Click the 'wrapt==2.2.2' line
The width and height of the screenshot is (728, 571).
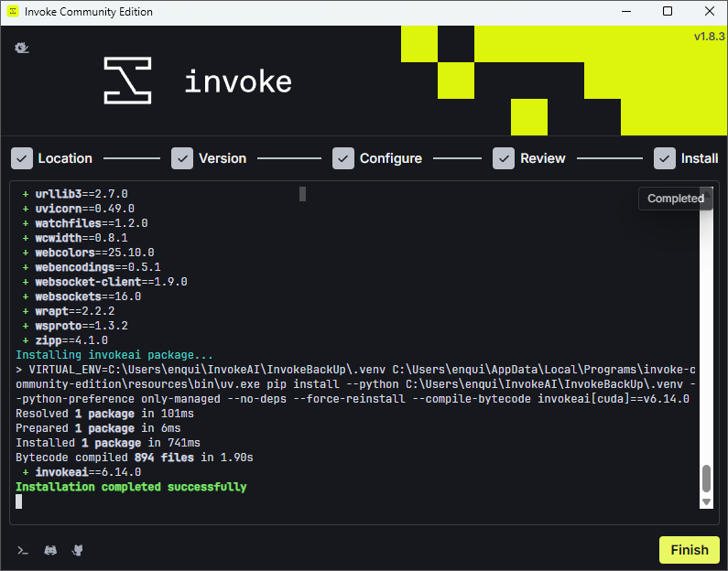69,311
